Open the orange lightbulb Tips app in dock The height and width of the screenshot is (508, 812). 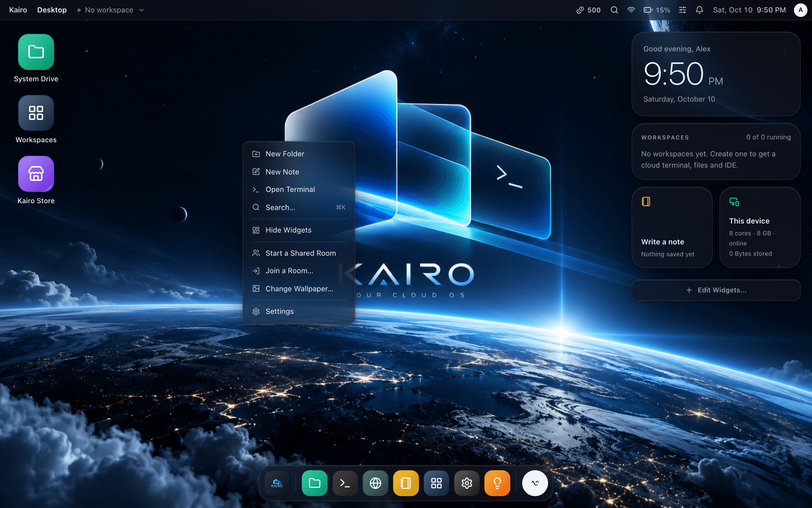[497, 483]
